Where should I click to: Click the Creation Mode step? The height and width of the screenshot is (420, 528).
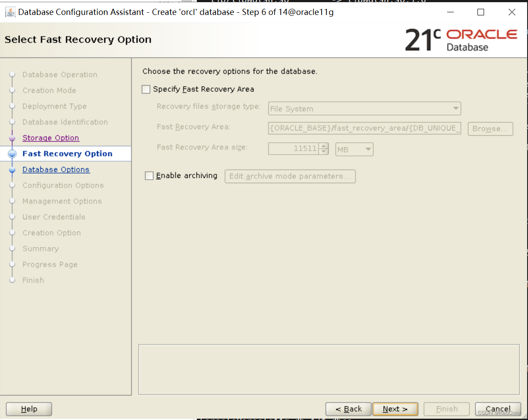pos(49,91)
